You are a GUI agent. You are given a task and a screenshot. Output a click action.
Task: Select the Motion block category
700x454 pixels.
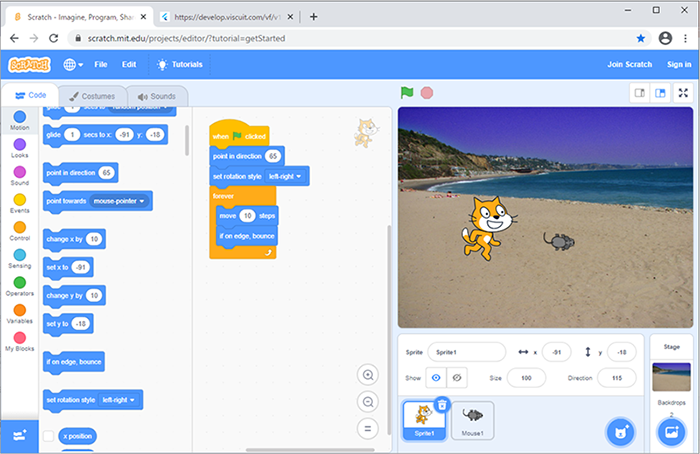coord(20,121)
